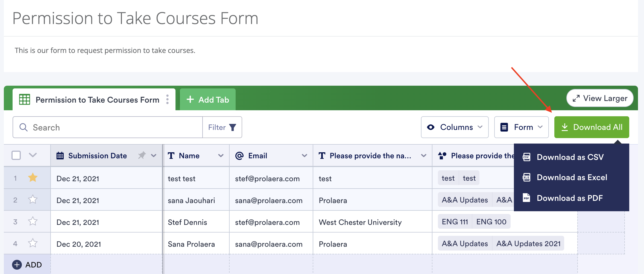Star the sana Jaouhari row
644x274 pixels.
click(x=33, y=199)
